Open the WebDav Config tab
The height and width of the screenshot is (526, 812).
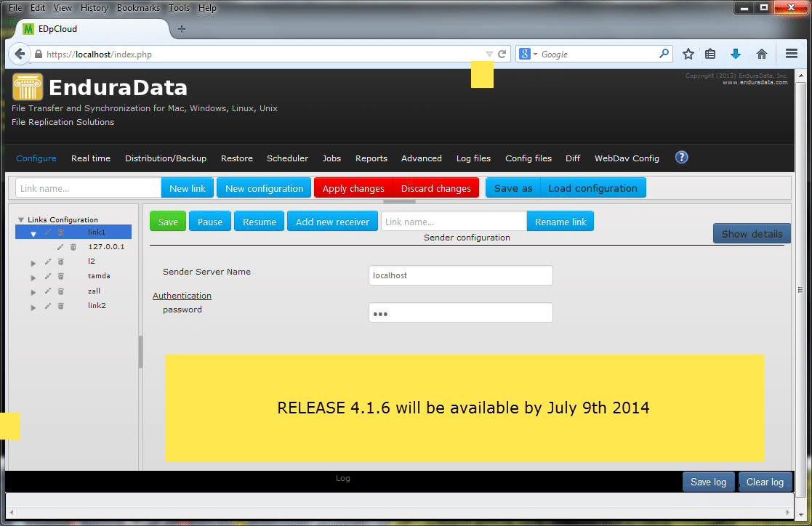[x=627, y=158]
